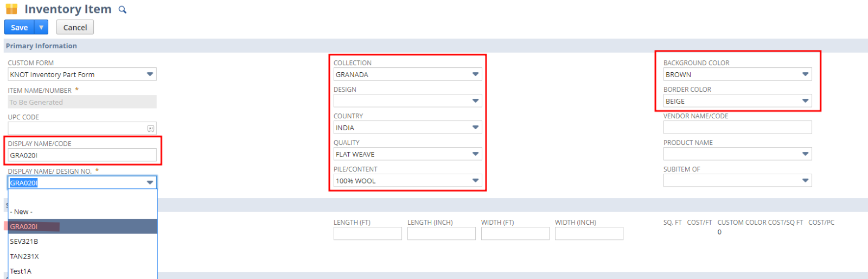Image resolution: width=868 pixels, height=279 pixels.
Task: Expand the Custom Form dropdown
Action: click(x=150, y=74)
